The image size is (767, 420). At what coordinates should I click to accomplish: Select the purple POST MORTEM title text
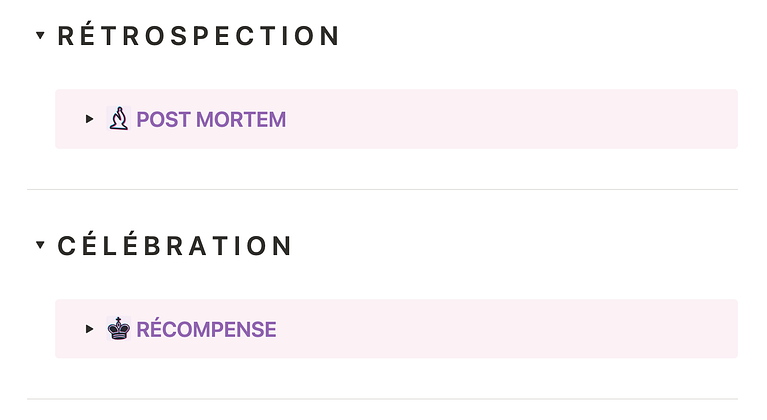pyautogui.click(x=211, y=119)
